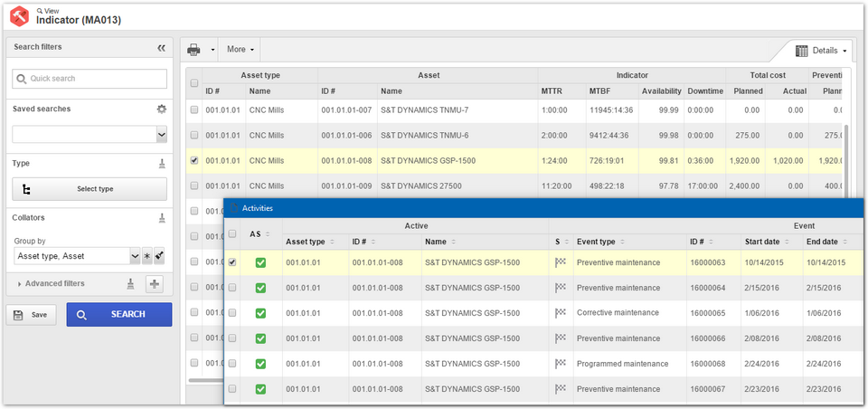Click the brush button beside Group by

tap(159, 256)
